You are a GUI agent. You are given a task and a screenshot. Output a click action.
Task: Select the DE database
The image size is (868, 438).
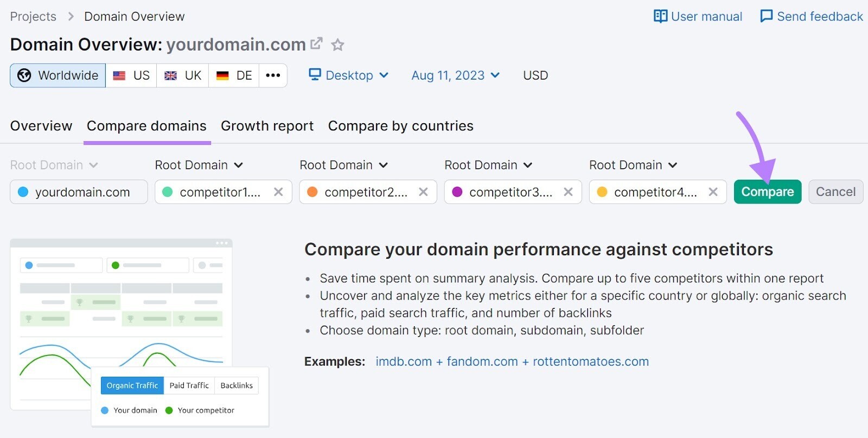234,75
